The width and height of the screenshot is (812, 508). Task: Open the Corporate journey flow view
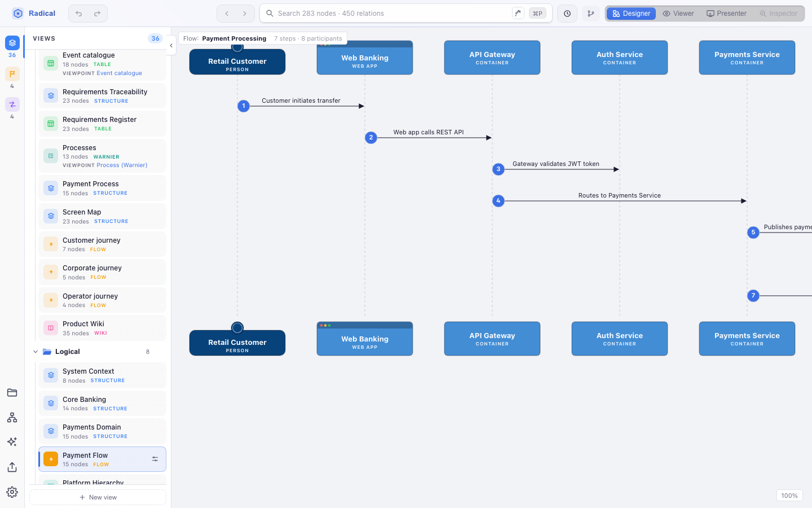[x=102, y=272]
